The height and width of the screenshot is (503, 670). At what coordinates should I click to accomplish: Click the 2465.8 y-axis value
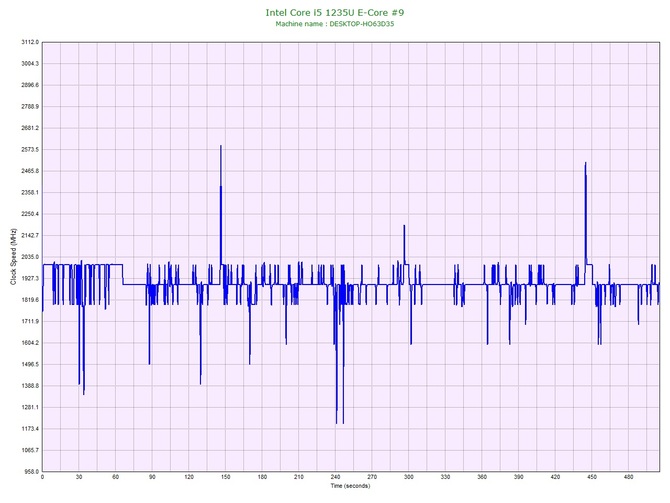[30, 171]
